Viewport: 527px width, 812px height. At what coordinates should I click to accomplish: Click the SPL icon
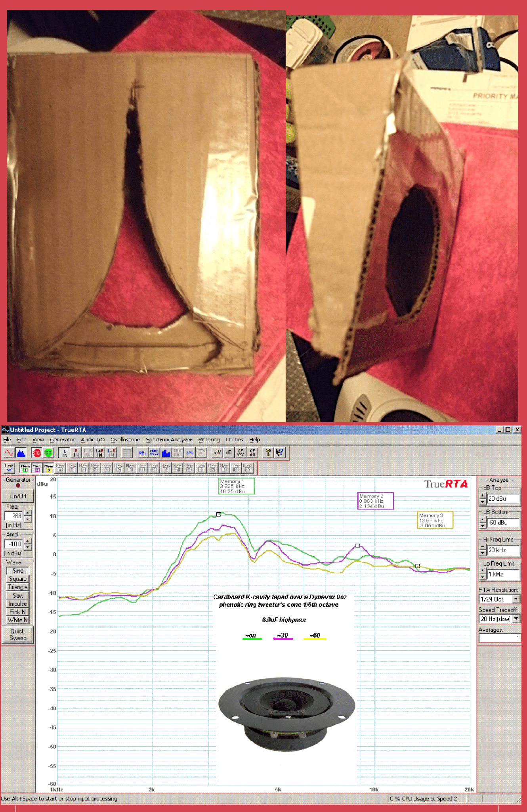tap(189, 452)
